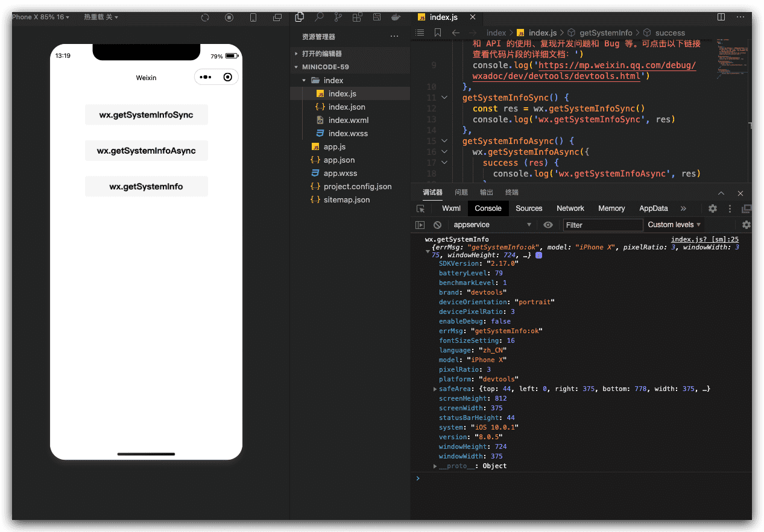The height and width of the screenshot is (532, 764).
Task: Expand the safeArea object in console
Action: click(435, 389)
